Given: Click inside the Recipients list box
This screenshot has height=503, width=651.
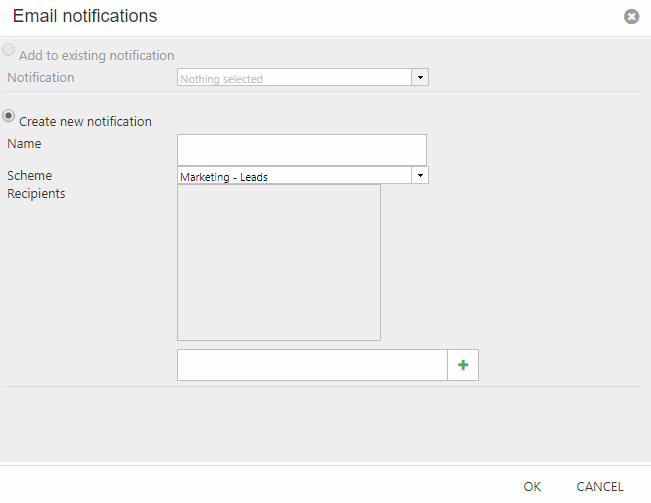Looking at the screenshot, I should point(278,262).
